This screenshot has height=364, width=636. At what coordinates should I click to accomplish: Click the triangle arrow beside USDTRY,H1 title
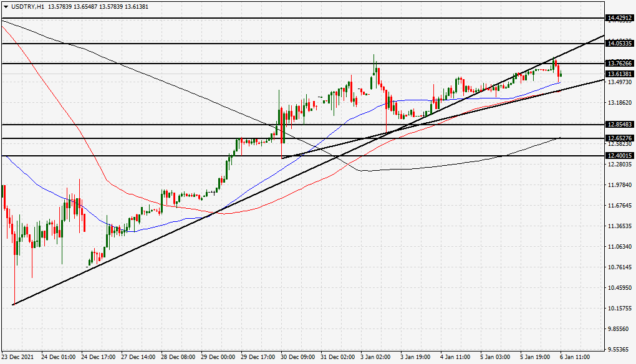coord(6,6)
